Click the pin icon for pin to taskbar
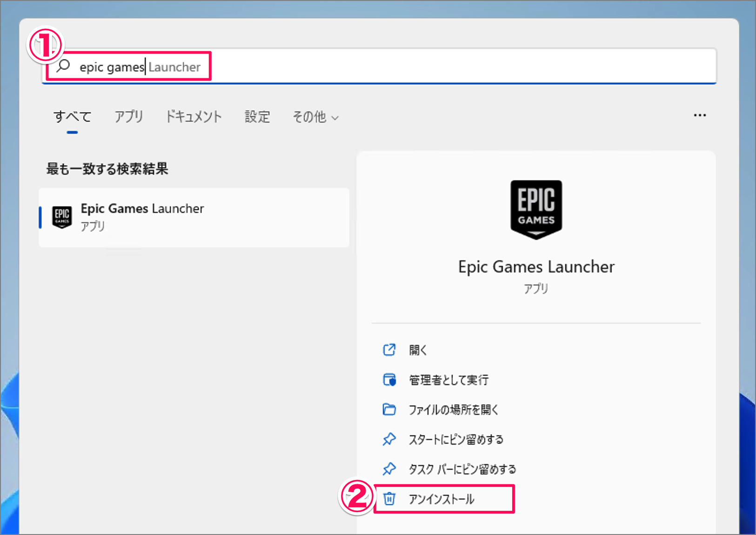This screenshot has width=756, height=535. click(389, 469)
